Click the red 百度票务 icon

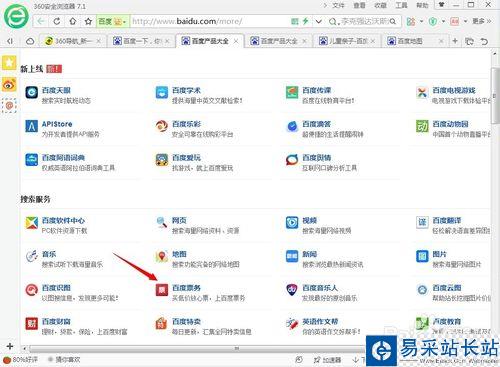pyautogui.click(x=162, y=290)
